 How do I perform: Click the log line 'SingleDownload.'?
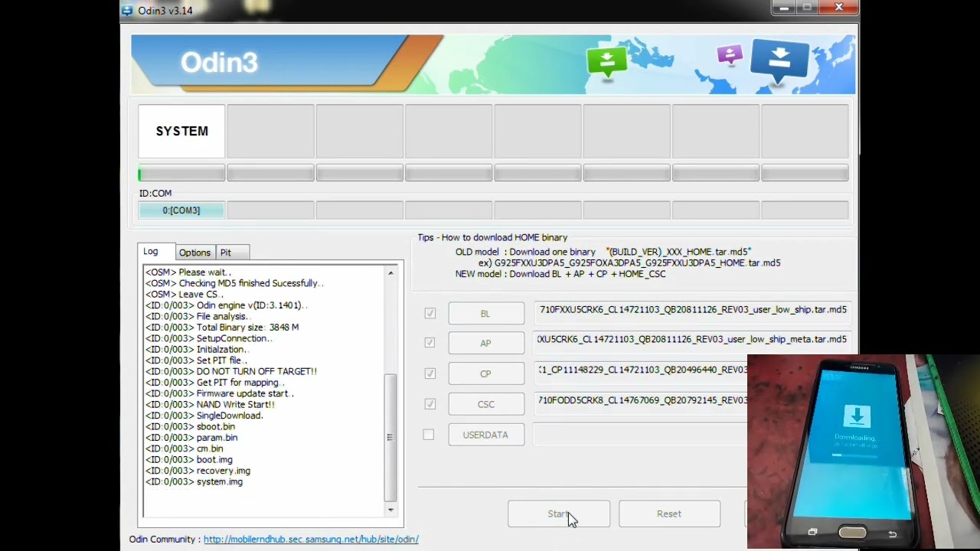coord(204,416)
